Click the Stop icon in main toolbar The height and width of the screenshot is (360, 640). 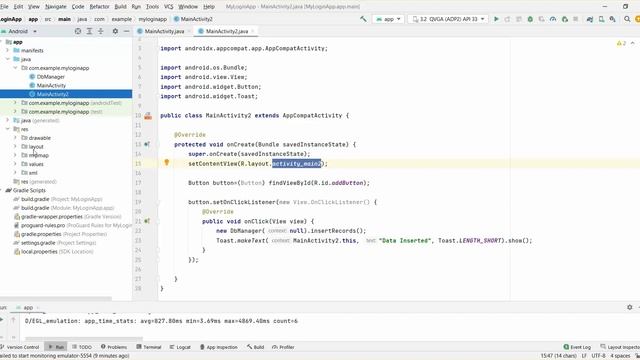pos(576,19)
